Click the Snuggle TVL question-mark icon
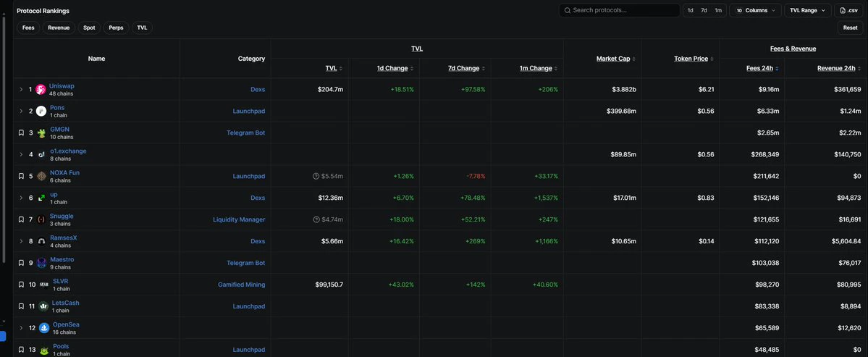 [x=316, y=219]
